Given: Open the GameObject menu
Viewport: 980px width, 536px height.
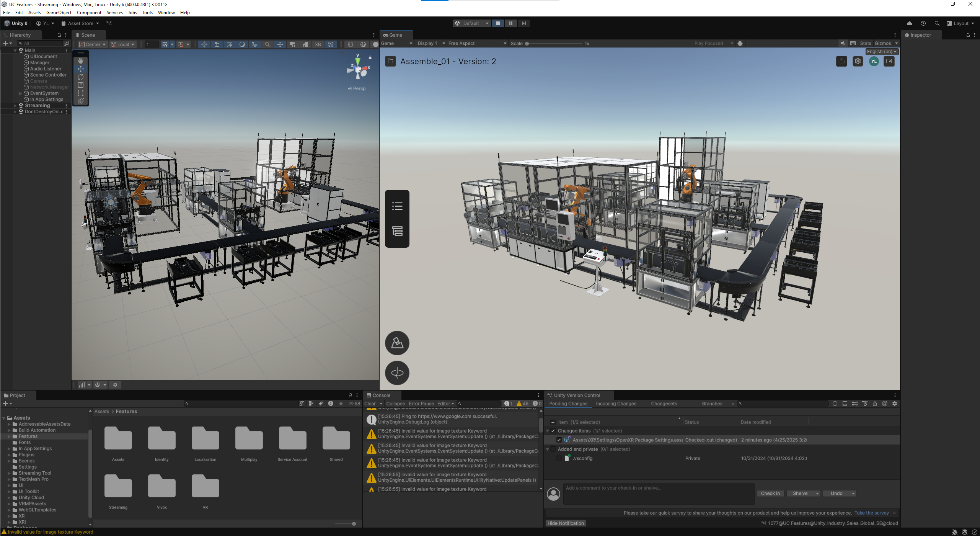Looking at the screenshot, I should [x=59, y=13].
